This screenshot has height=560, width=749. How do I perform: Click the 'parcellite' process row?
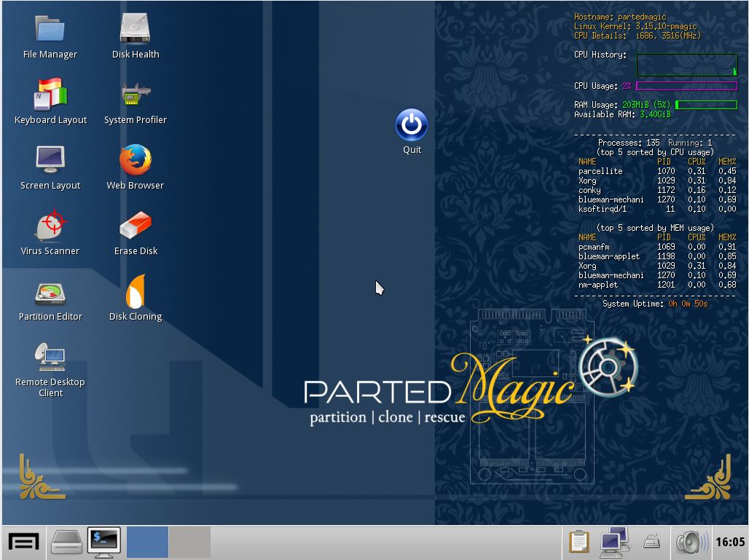coord(657,171)
